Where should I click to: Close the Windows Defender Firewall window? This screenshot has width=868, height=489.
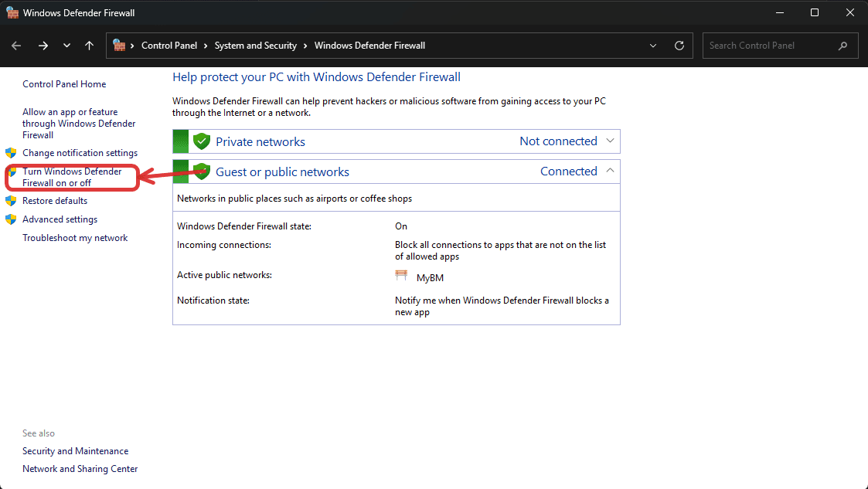coord(849,12)
